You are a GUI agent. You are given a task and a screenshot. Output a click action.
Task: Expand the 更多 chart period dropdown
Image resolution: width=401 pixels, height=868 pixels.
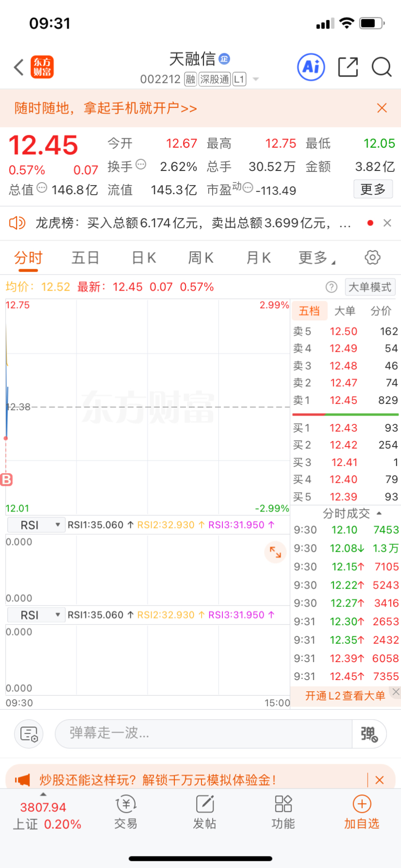click(317, 258)
